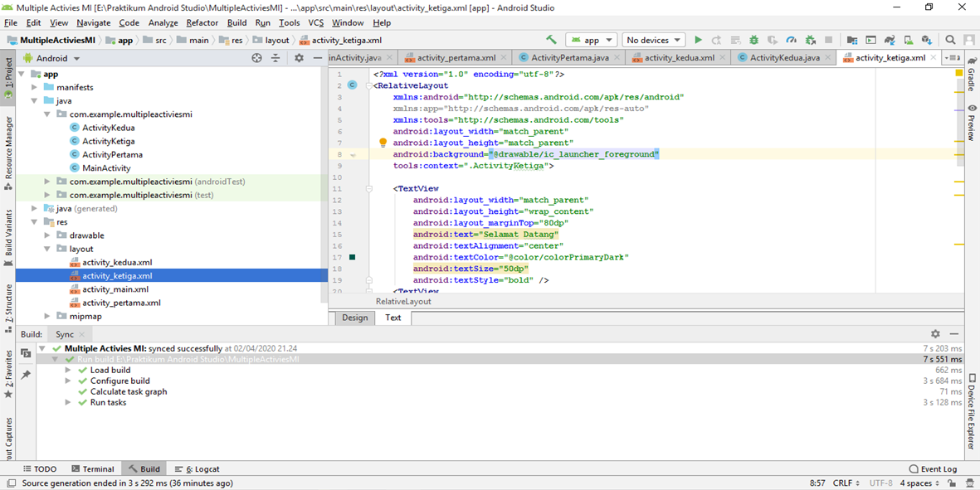This screenshot has height=490, width=980.
Task: Hide the Project tool window
Action: pyautogui.click(x=318, y=58)
